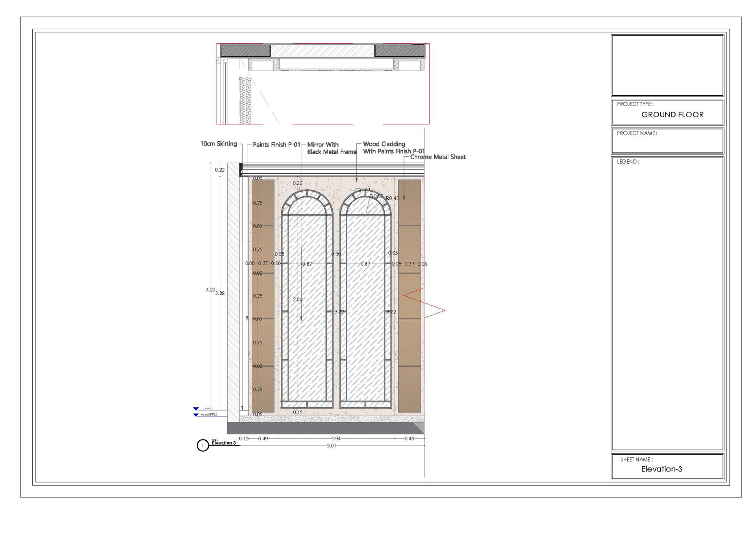
Task: Click the 3.07 overall width dimension
Action: click(332, 446)
